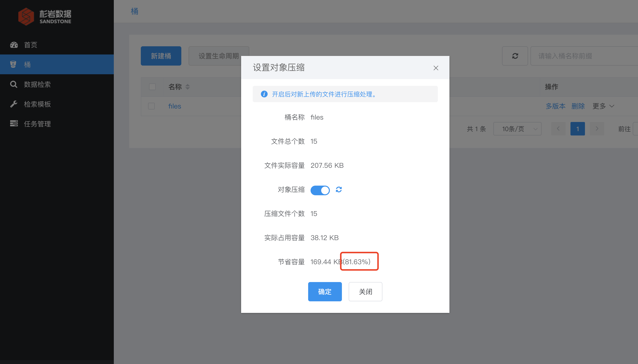Click the refresh icon beside compression switch
Viewport: 638px width, 364px height.
point(339,190)
